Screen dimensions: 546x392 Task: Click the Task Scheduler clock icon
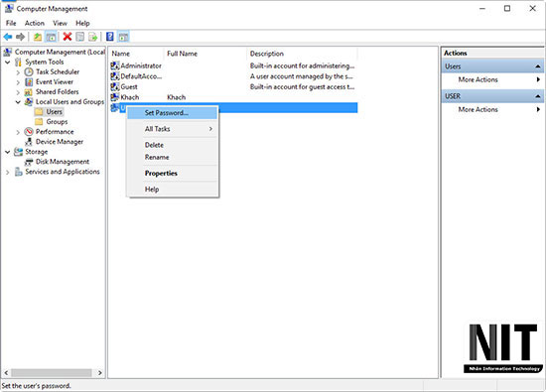coord(29,71)
